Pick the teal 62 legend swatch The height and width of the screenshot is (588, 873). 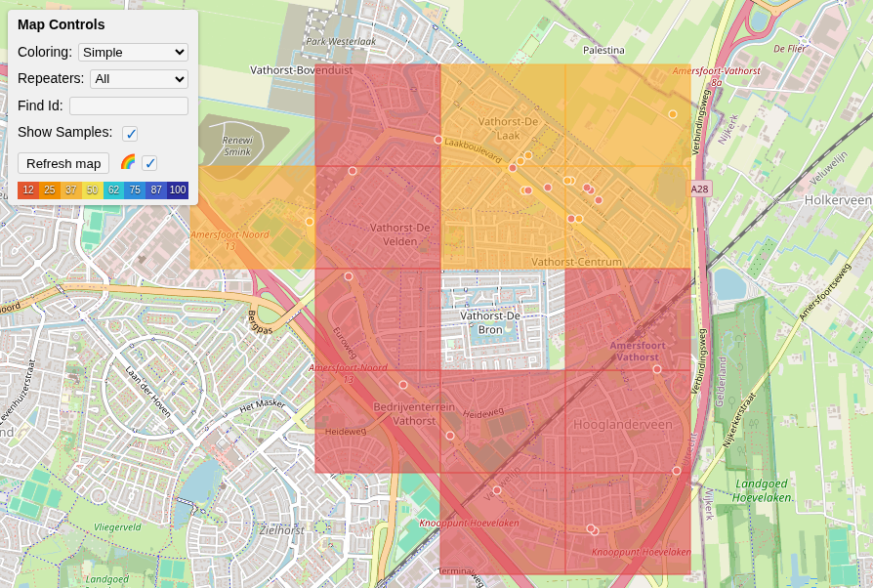click(x=113, y=190)
